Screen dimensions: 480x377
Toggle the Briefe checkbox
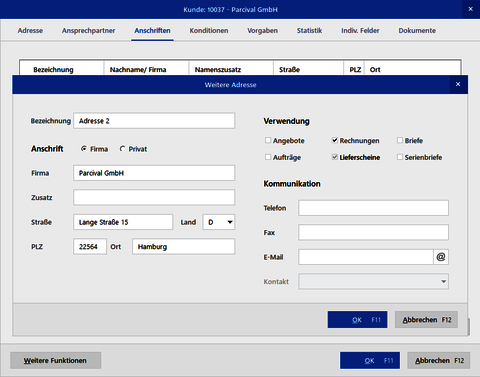click(x=400, y=140)
